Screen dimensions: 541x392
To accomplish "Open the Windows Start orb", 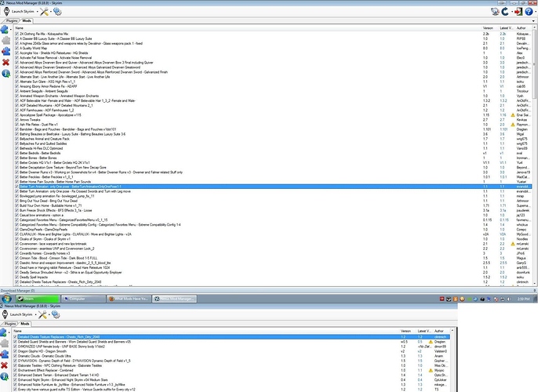I will [6, 299].
